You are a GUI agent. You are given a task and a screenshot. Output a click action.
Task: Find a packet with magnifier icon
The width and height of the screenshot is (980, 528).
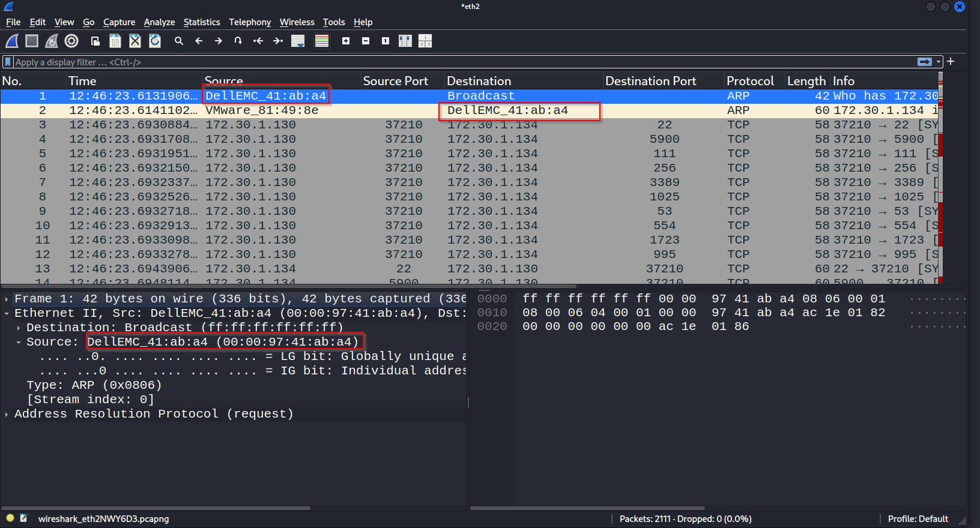[x=179, y=41]
